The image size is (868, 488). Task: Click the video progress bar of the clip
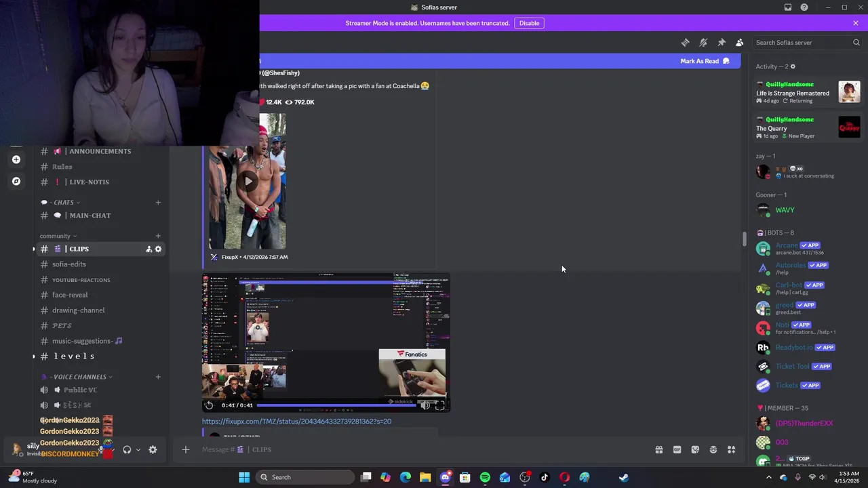coord(337,405)
